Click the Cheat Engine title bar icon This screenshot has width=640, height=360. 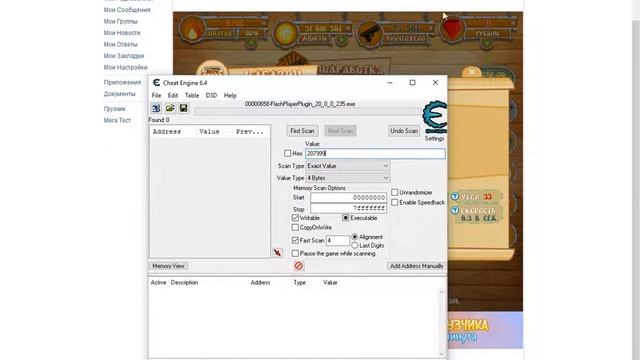click(156, 83)
